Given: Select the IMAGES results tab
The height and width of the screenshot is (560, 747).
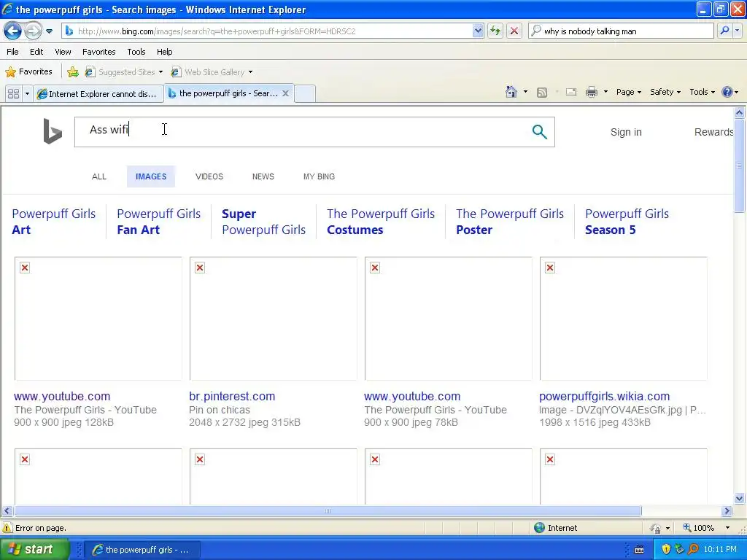Looking at the screenshot, I should (151, 176).
